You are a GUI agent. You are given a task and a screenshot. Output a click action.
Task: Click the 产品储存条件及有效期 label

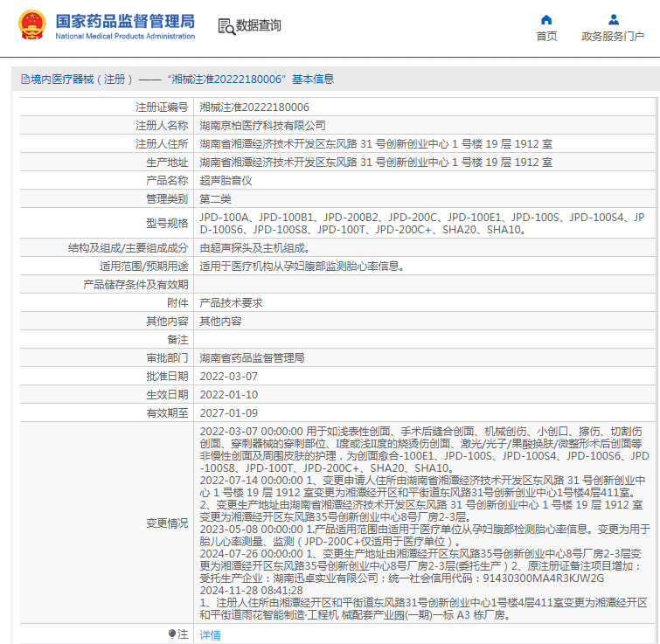pos(135,285)
